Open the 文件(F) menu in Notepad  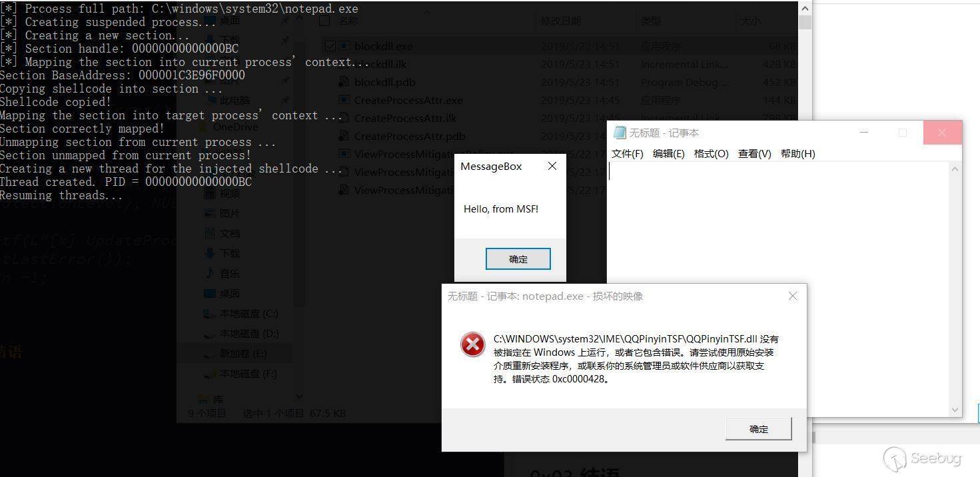(x=627, y=154)
